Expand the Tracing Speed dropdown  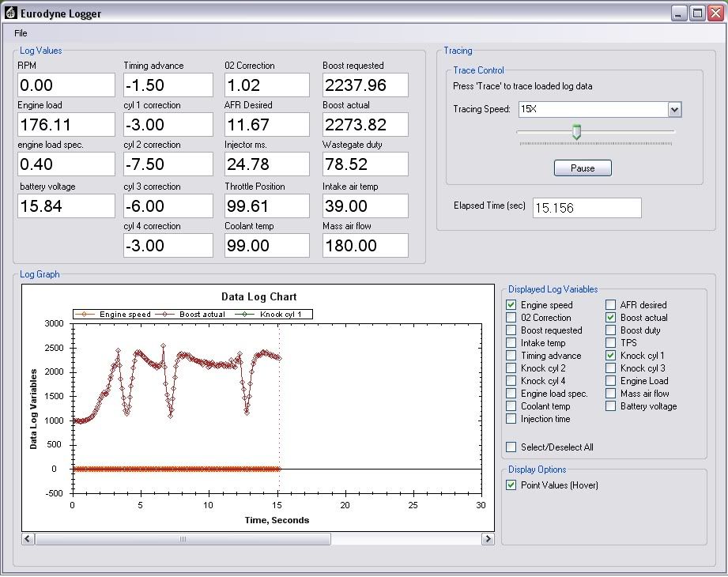click(673, 109)
